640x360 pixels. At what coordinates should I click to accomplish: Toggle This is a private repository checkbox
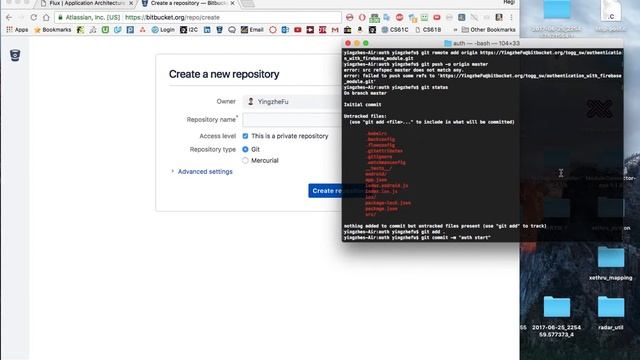click(x=245, y=136)
